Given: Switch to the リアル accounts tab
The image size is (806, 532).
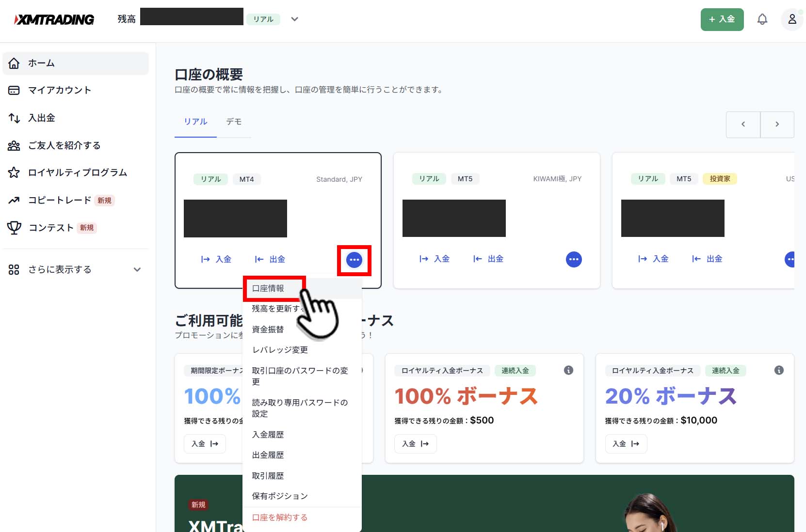Looking at the screenshot, I should coord(195,122).
